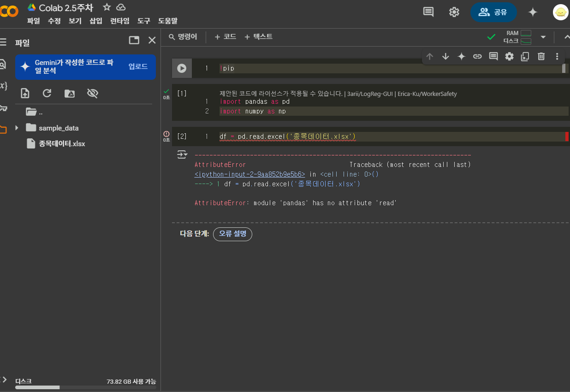The width and height of the screenshot is (570, 392).
Task: Collapse the header with the chevron
Action: pyautogui.click(x=566, y=37)
